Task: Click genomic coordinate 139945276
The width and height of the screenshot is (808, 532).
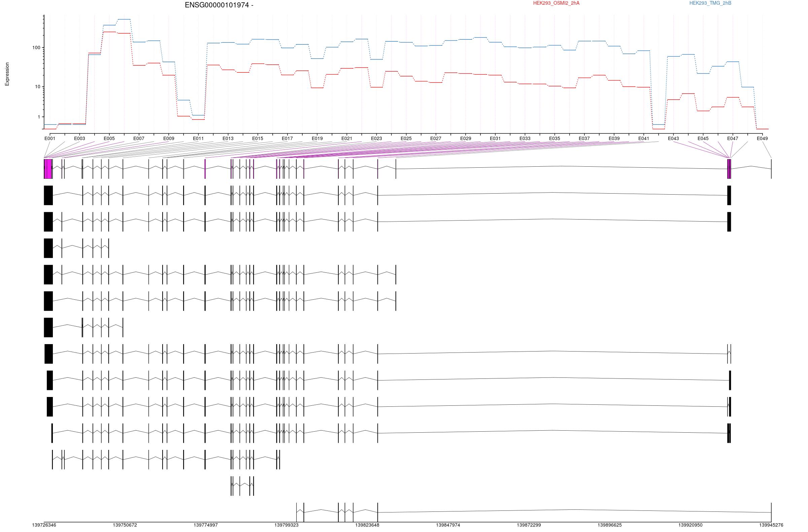Action: (771, 525)
